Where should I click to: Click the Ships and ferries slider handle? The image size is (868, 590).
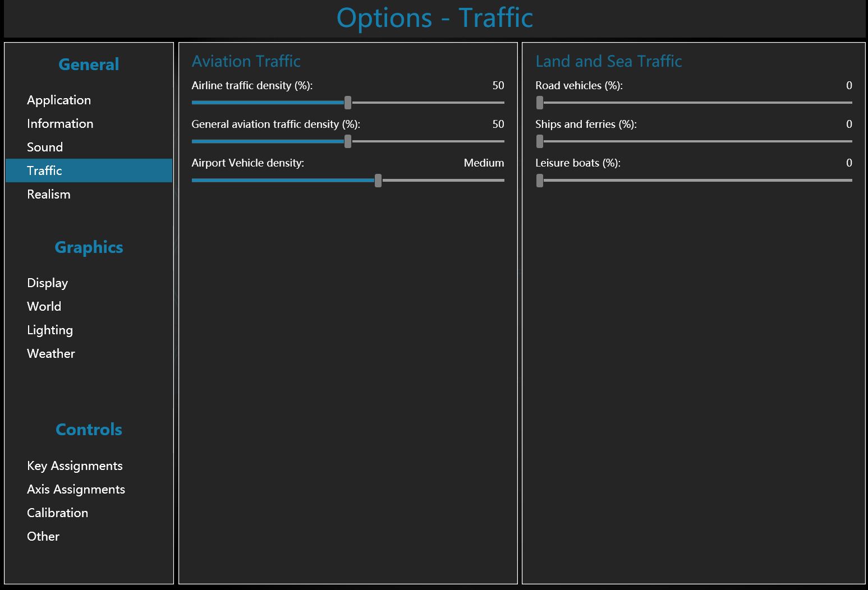tap(540, 141)
